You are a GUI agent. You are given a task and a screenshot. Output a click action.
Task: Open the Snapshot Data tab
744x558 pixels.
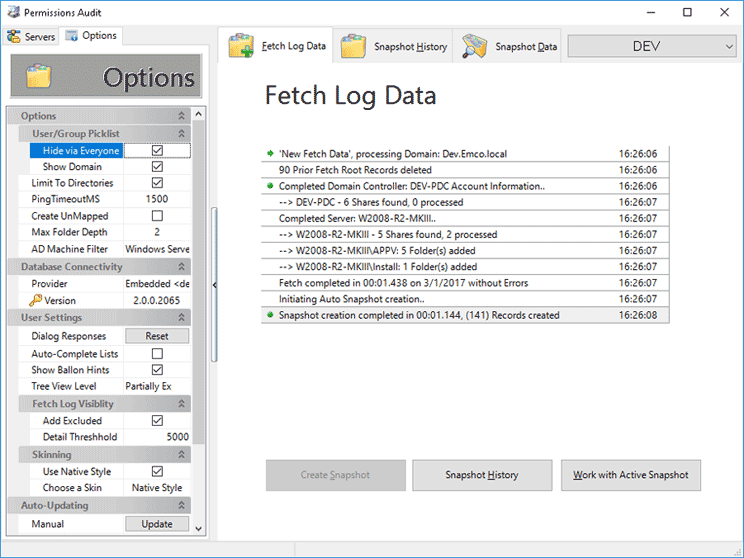coord(510,46)
